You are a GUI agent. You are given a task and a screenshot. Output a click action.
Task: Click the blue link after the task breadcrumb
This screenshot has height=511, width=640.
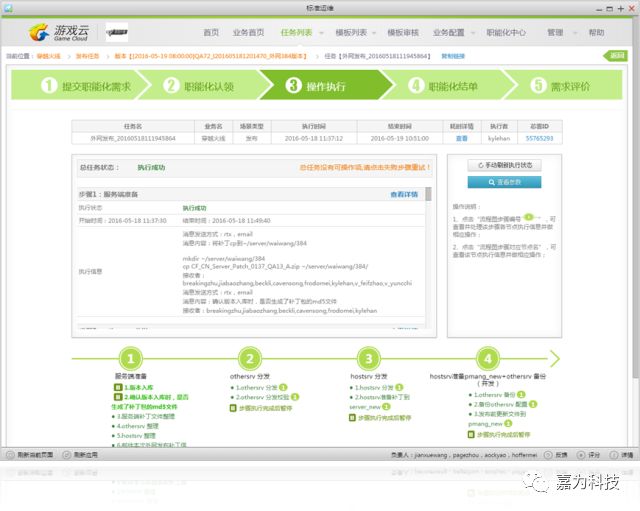point(453,56)
